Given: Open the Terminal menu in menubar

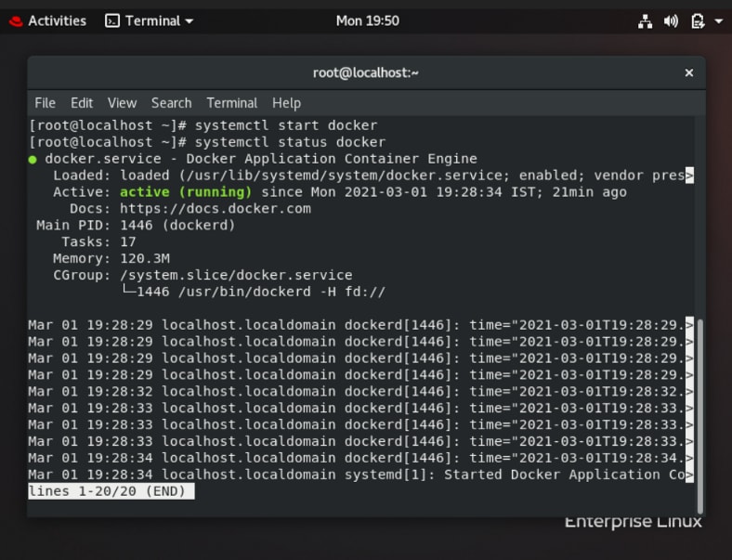Looking at the screenshot, I should coord(232,103).
